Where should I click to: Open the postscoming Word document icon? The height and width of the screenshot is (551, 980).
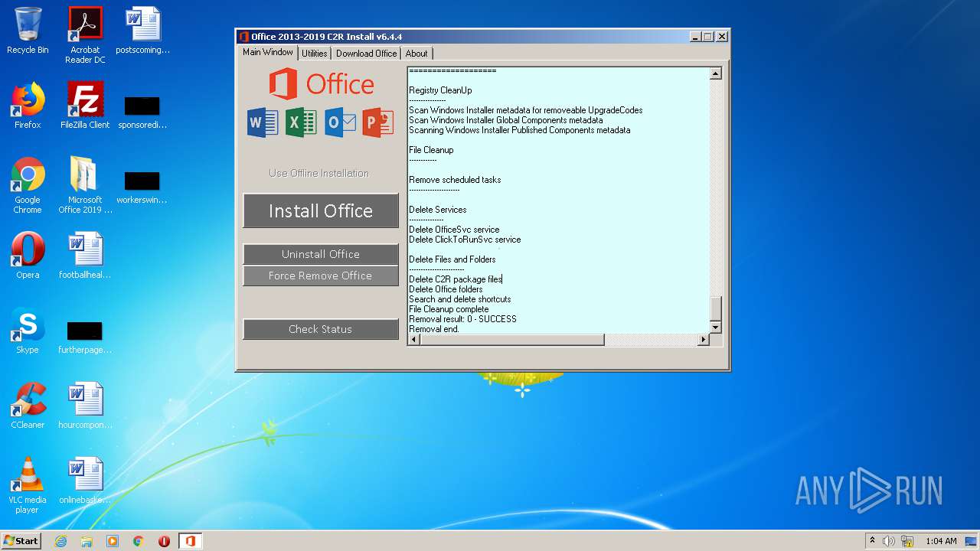142,31
